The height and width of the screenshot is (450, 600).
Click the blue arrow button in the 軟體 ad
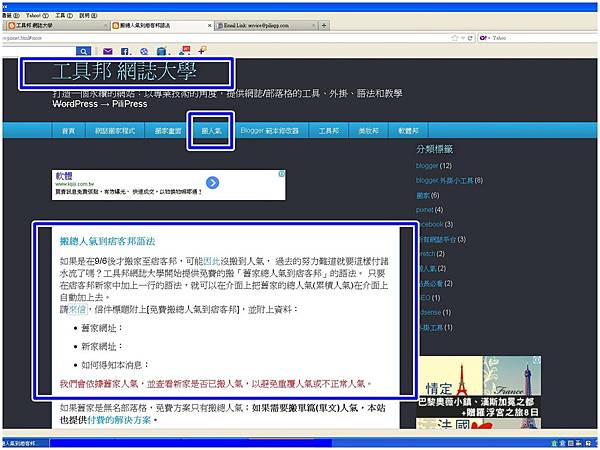(x=212, y=183)
